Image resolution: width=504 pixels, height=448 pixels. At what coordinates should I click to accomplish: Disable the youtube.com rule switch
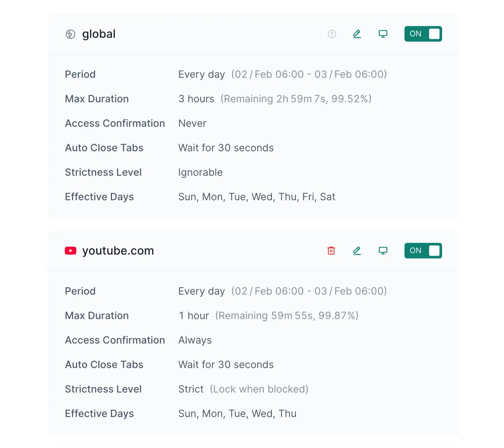(x=423, y=251)
